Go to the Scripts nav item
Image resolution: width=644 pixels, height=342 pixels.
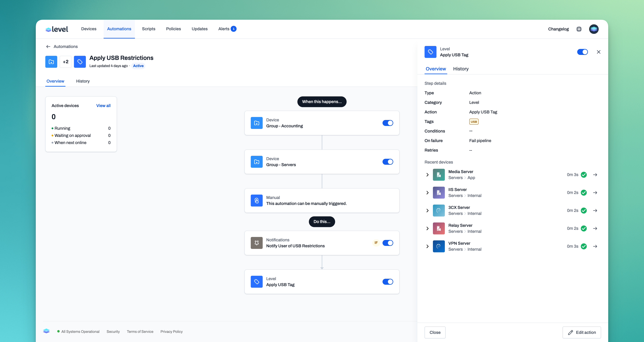click(x=148, y=29)
